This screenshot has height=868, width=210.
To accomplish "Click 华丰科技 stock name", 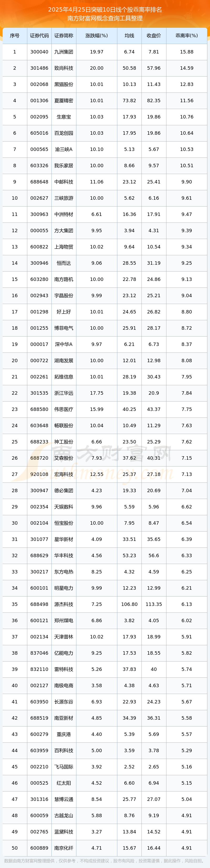I will [x=64, y=555].
